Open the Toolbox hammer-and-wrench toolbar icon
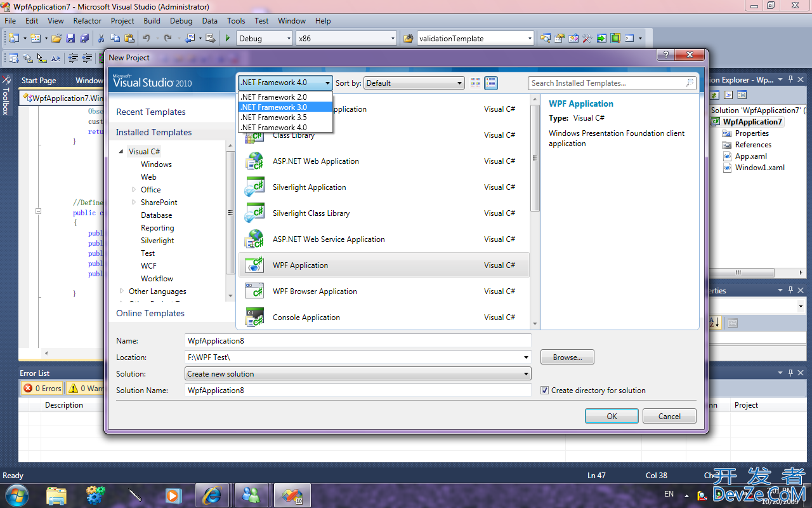 click(x=587, y=38)
